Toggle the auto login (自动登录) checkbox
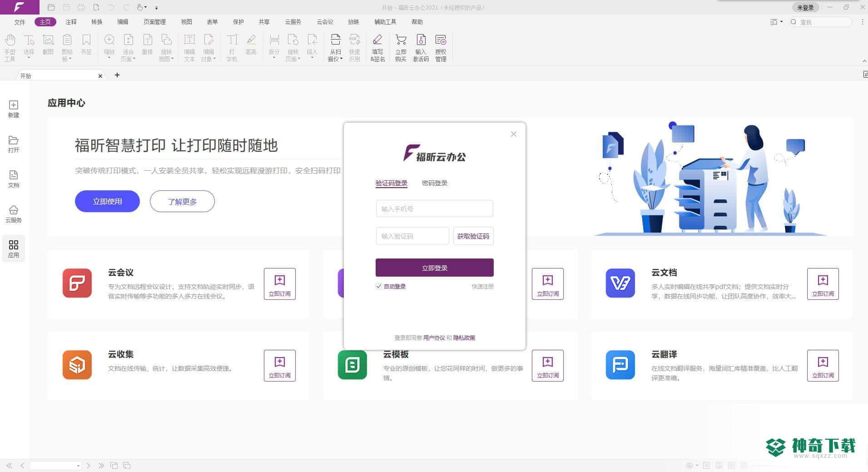 click(379, 286)
